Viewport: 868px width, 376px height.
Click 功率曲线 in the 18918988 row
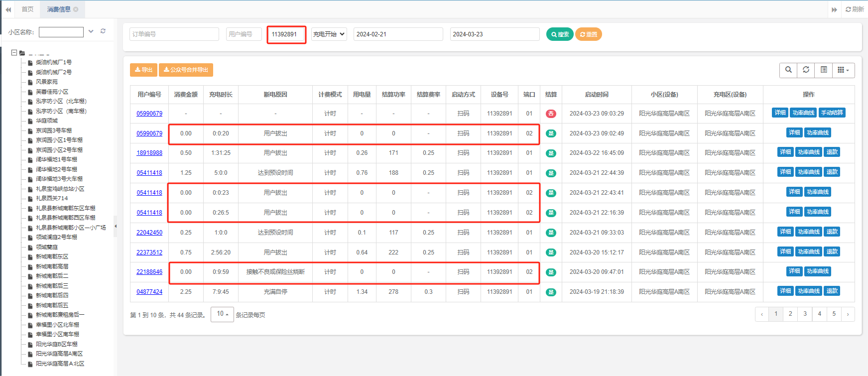coord(809,152)
